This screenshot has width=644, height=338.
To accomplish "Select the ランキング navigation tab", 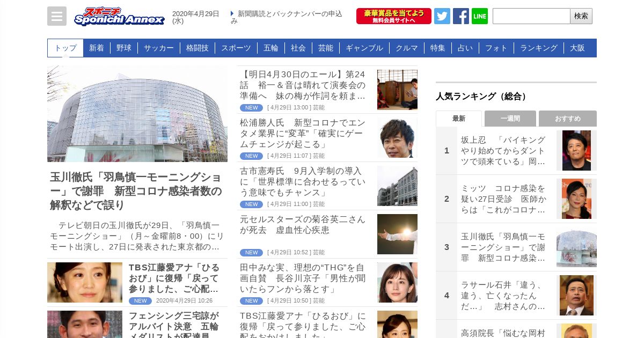I will tap(539, 48).
